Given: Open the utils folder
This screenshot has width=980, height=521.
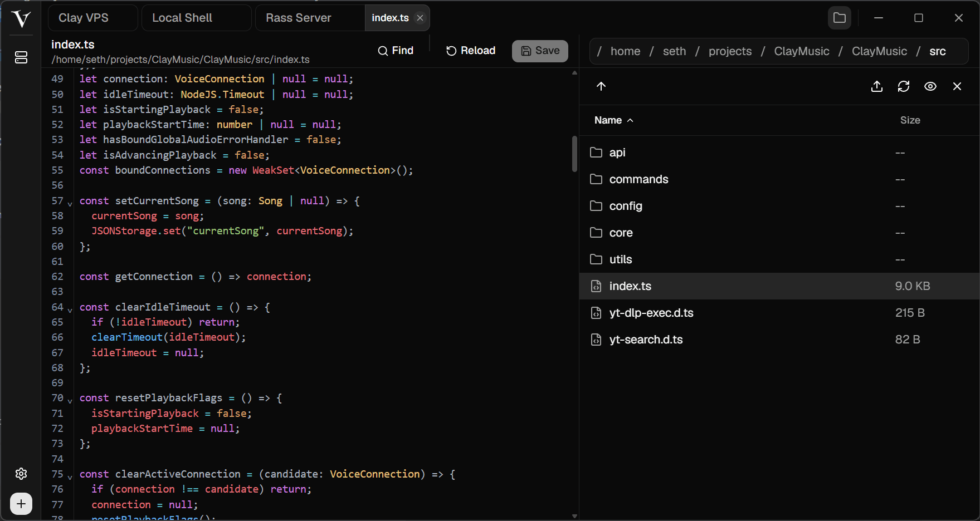Looking at the screenshot, I should coord(779,259).
